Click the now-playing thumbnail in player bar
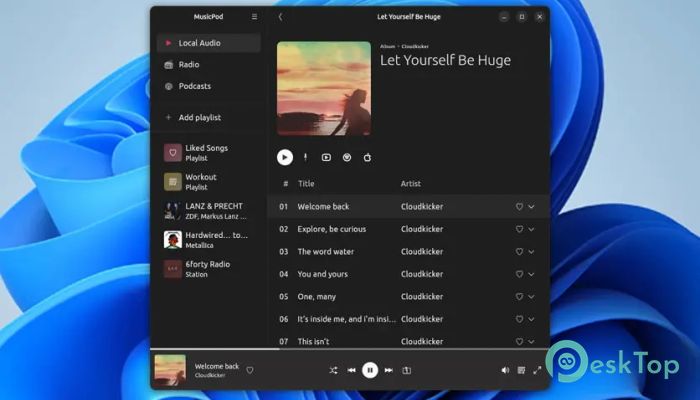This screenshot has width=700, height=400. 170,370
